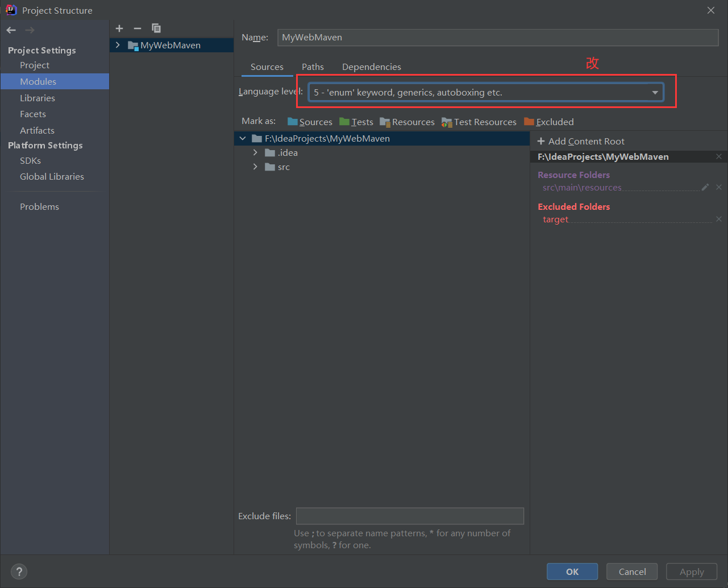
Task: Expand the .idea folder
Action: tap(255, 152)
